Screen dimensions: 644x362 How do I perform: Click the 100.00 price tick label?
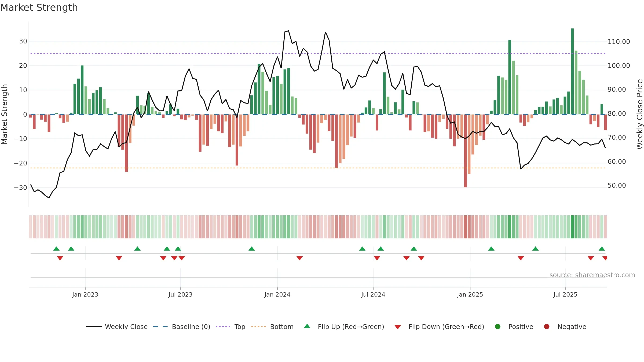[619, 65]
